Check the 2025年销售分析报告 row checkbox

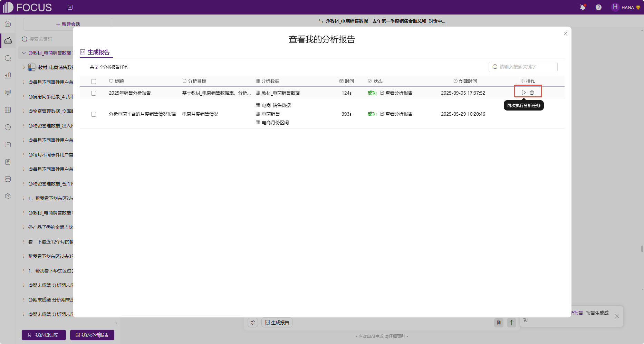94,93
